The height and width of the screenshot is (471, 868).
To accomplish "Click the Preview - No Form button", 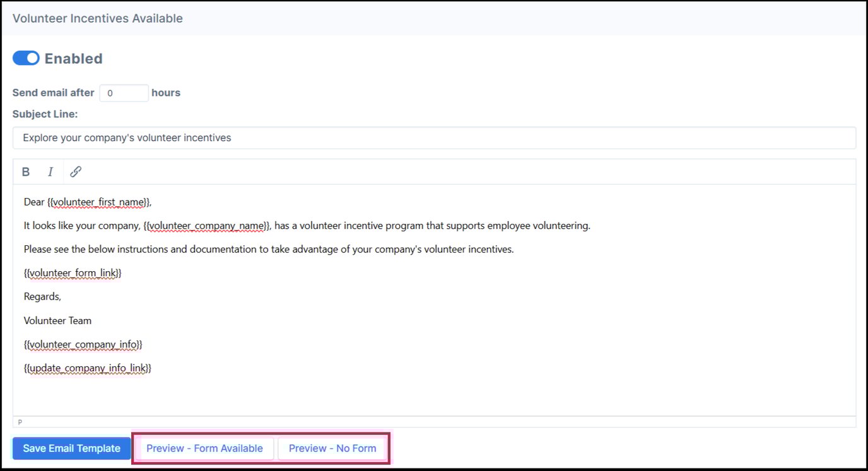I will coord(333,448).
